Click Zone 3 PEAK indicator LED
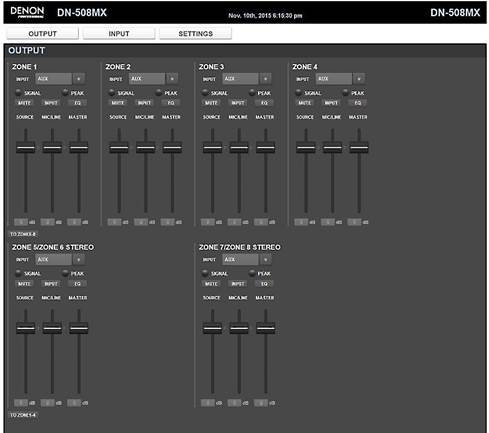The height and width of the screenshot is (433, 489). [252, 92]
